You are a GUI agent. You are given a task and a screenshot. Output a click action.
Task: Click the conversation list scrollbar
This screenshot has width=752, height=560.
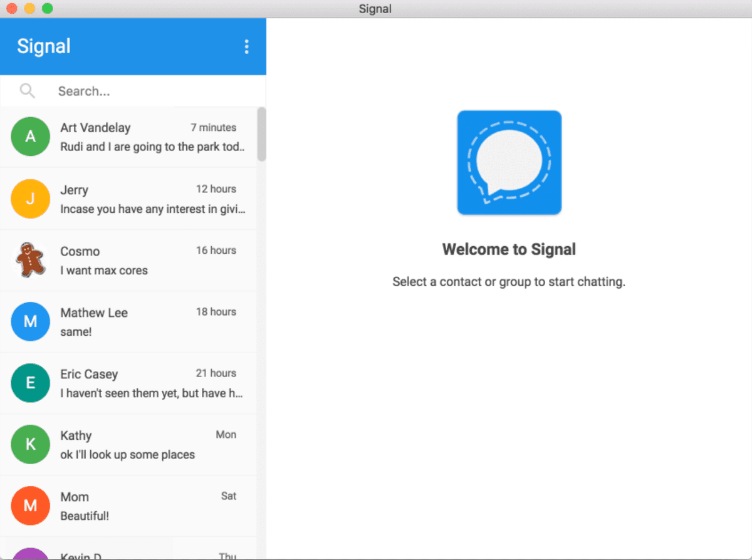(262, 135)
